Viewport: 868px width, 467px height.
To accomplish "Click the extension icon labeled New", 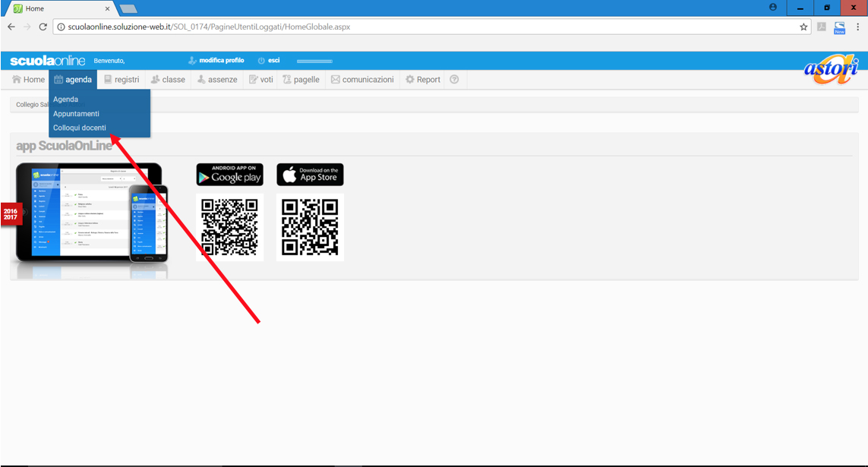I will pyautogui.click(x=839, y=27).
